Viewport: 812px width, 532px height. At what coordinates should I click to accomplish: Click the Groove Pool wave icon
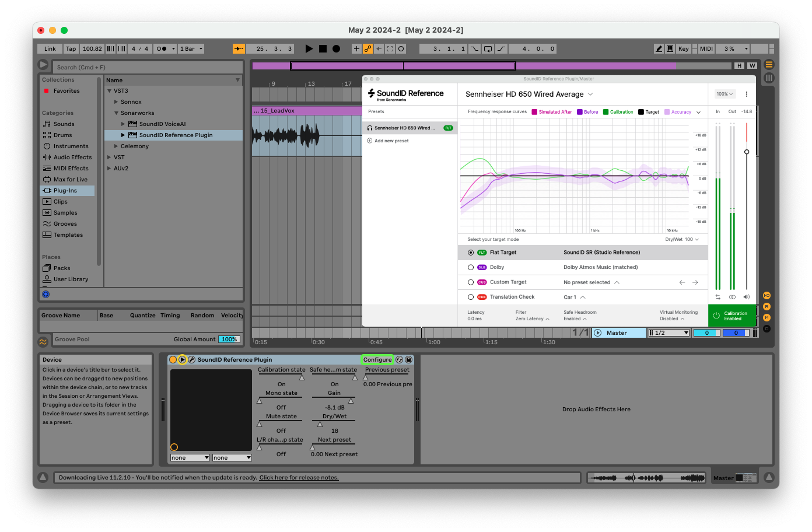pos(43,342)
